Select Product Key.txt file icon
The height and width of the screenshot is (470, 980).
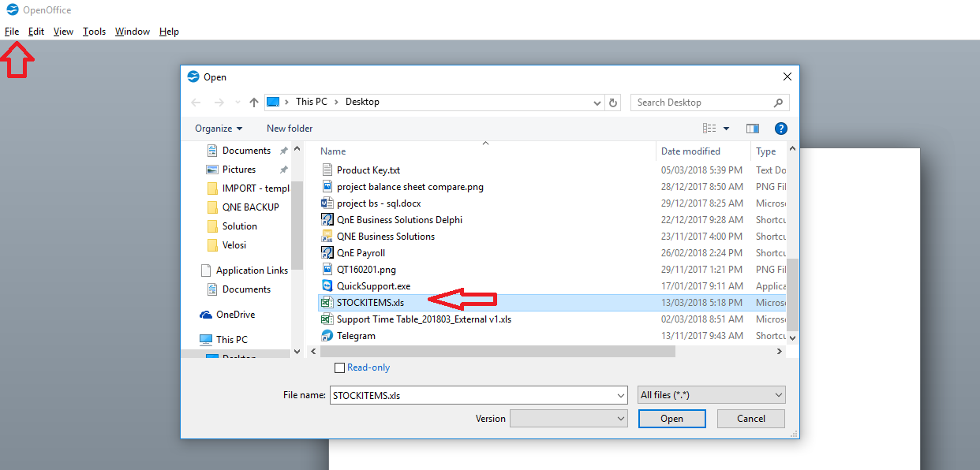click(x=327, y=170)
